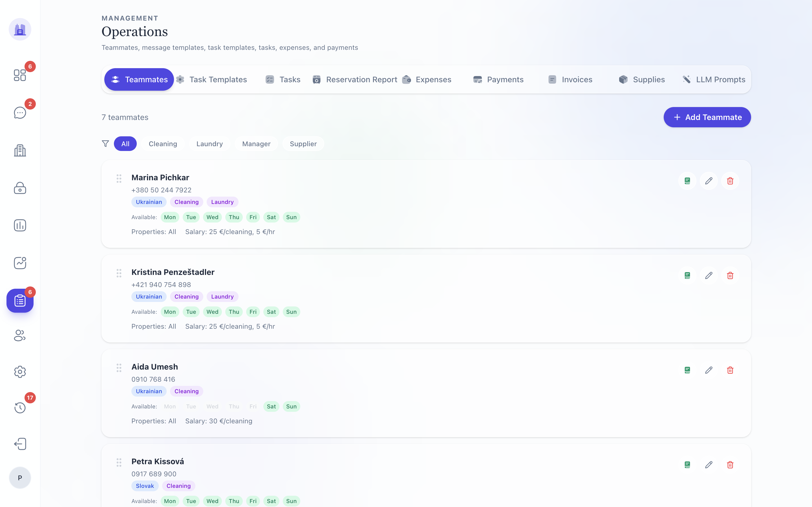
Task: Open the dashboard grid icon in sidebar
Action: (20, 75)
